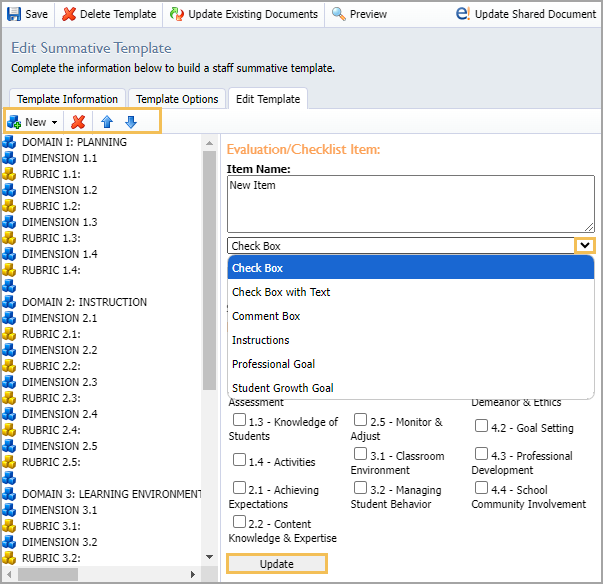
Task: Switch to Template Options tab
Action: pyautogui.click(x=177, y=99)
